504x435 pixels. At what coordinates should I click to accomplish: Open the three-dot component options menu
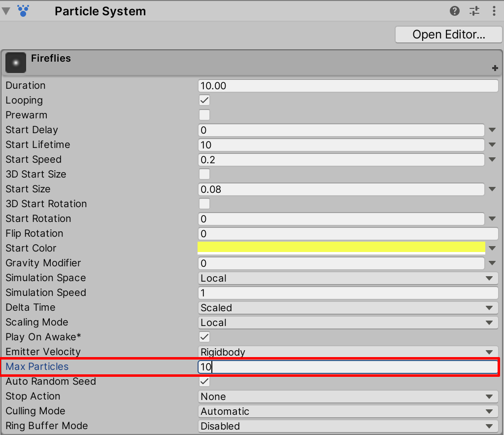494,11
